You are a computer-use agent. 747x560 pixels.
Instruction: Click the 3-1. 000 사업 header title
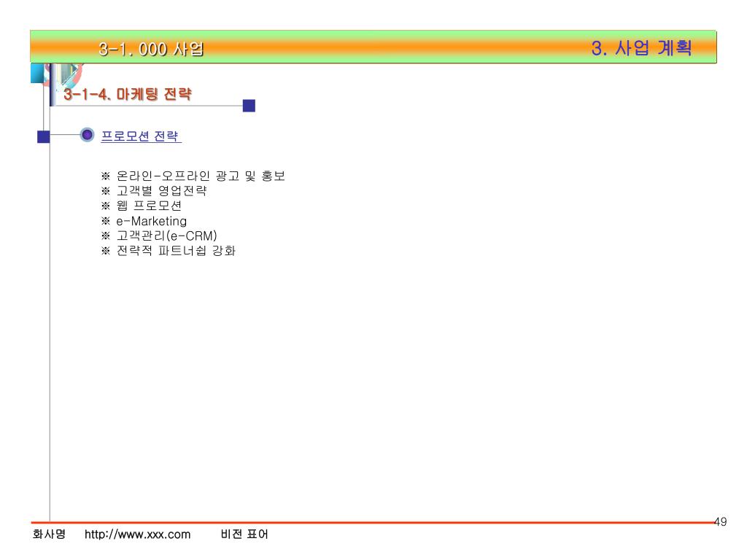click(152, 49)
